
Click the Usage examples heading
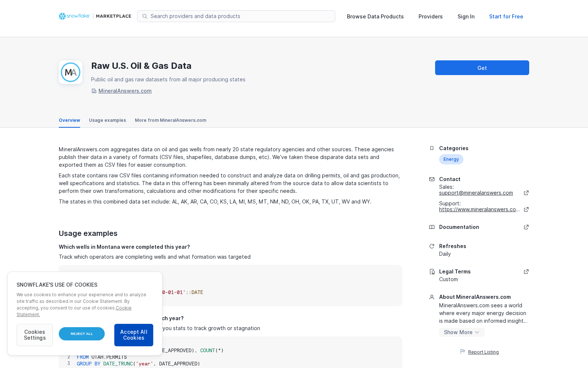tap(88, 233)
